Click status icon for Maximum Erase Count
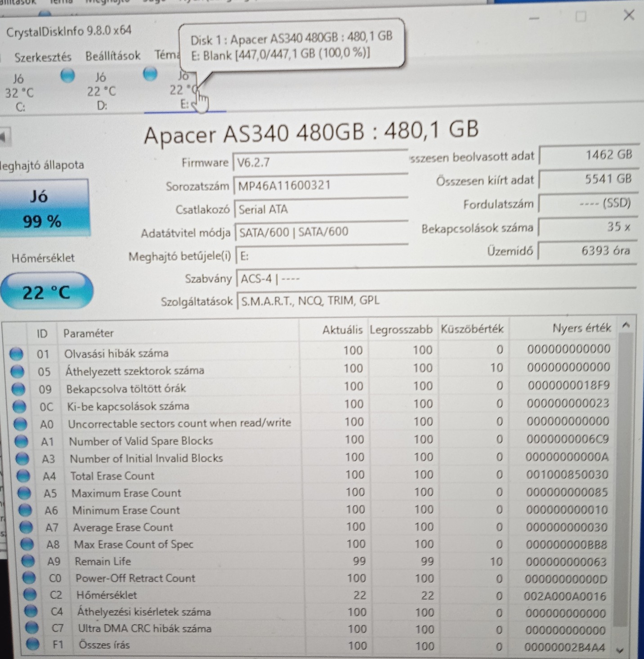Image resolution: width=644 pixels, height=659 pixels. point(24,493)
